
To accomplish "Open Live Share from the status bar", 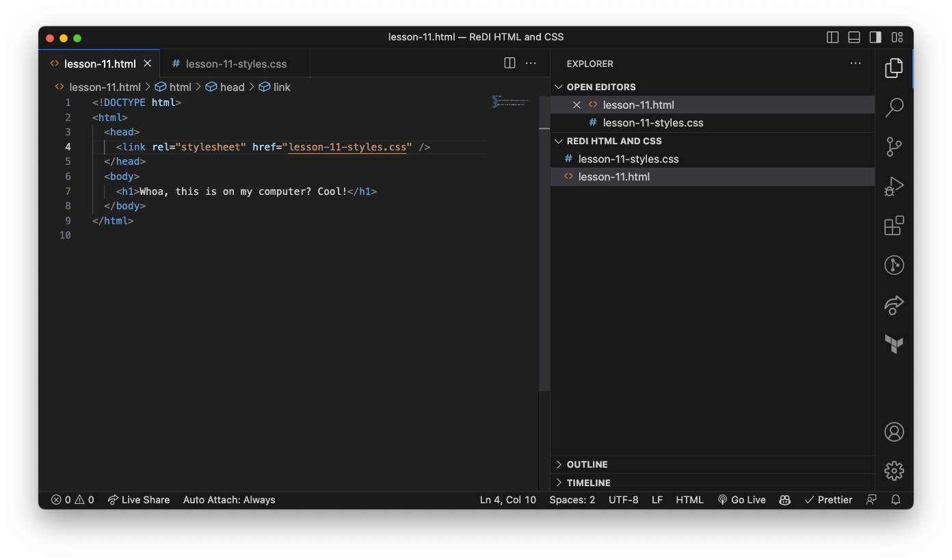I will coord(139,500).
